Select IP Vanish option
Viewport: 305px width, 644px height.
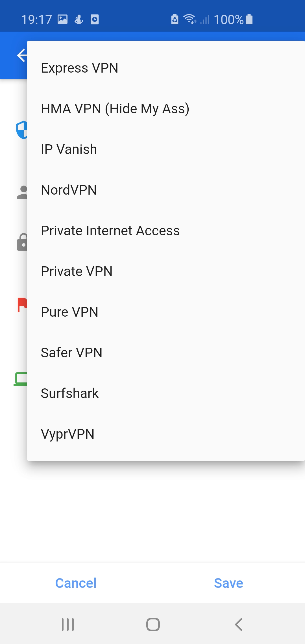[x=166, y=149]
